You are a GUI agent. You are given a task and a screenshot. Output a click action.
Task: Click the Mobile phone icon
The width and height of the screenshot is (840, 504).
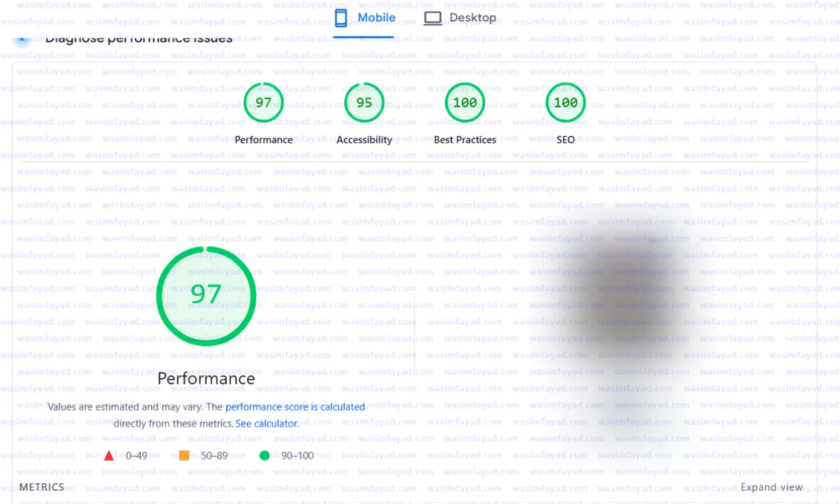tap(341, 18)
